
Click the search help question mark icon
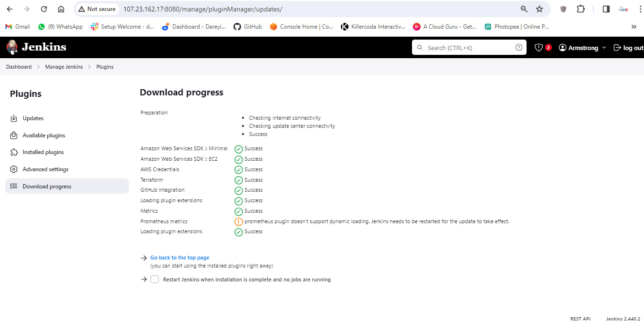point(518,48)
